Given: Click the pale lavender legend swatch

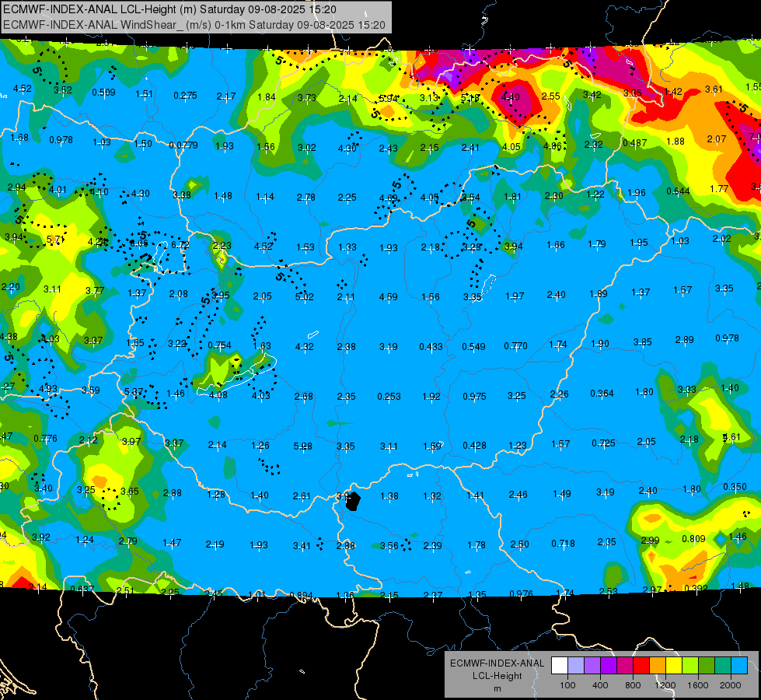Looking at the screenshot, I should coord(576,666).
